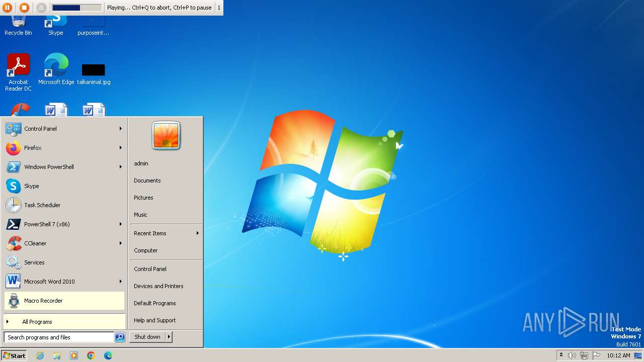Click Show desktop button

point(638,355)
